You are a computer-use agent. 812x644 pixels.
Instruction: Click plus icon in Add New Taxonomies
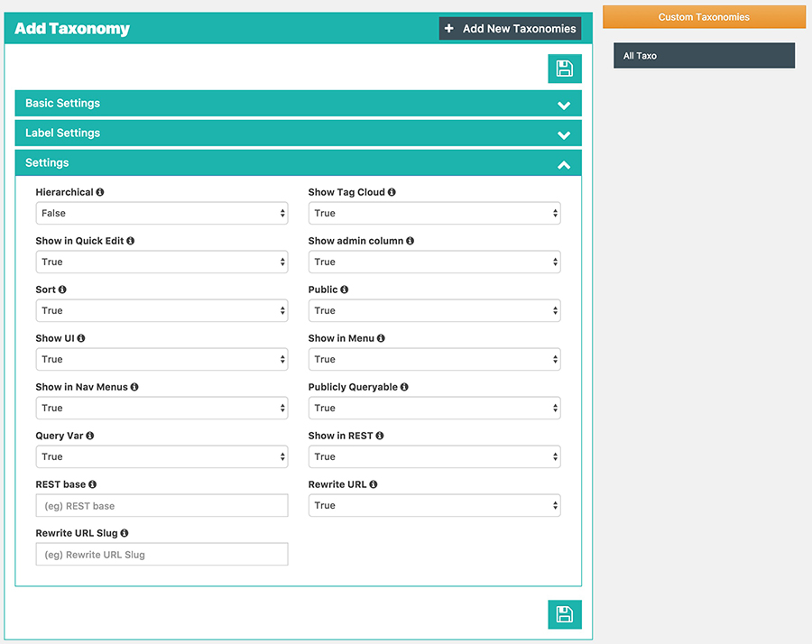(x=449, y=29)
